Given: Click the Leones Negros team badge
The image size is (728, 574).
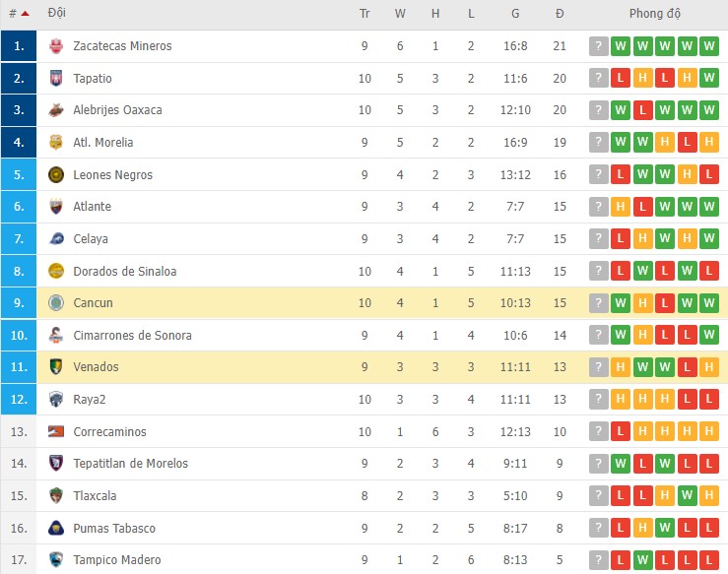Looking at the screenshot, I should point(56,175).
